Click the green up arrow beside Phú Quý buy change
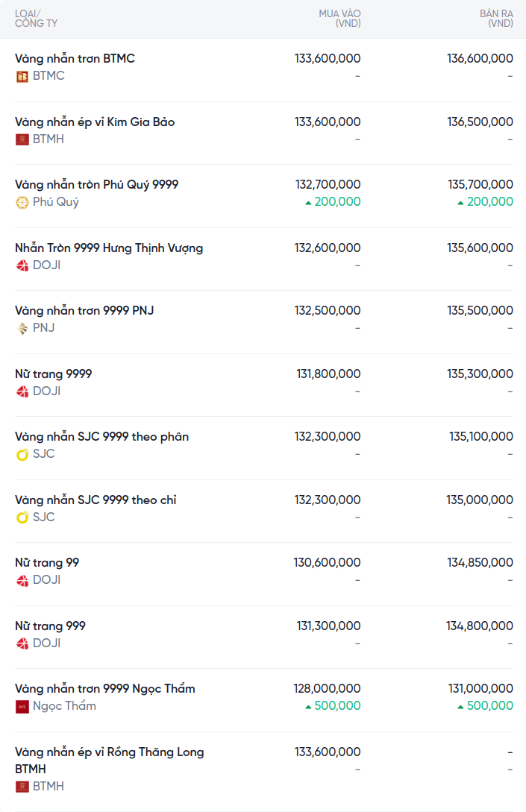 308,203
